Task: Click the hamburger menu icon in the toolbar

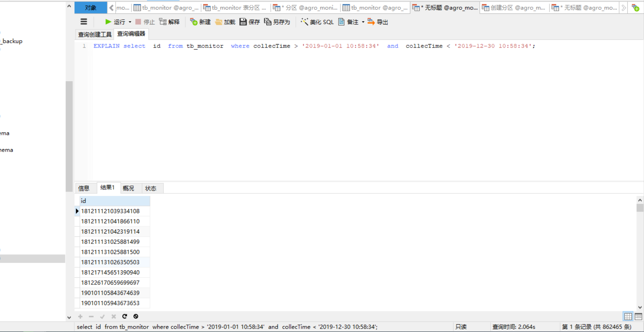Action: coord(84,22)
